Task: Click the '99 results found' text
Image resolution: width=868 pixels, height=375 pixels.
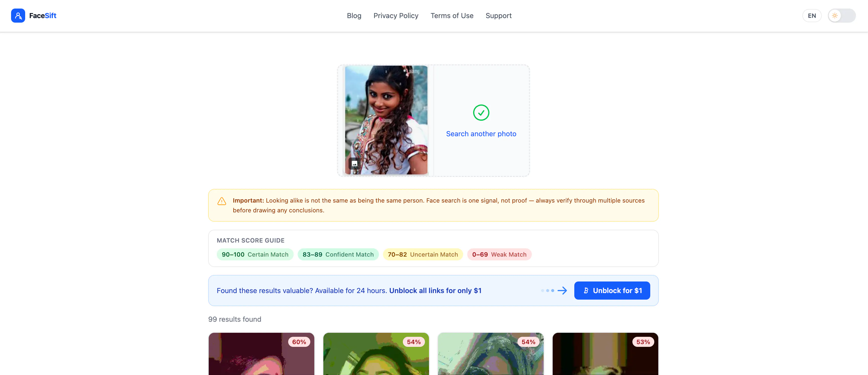Action: pyautogui.click(x=235, y=319)
